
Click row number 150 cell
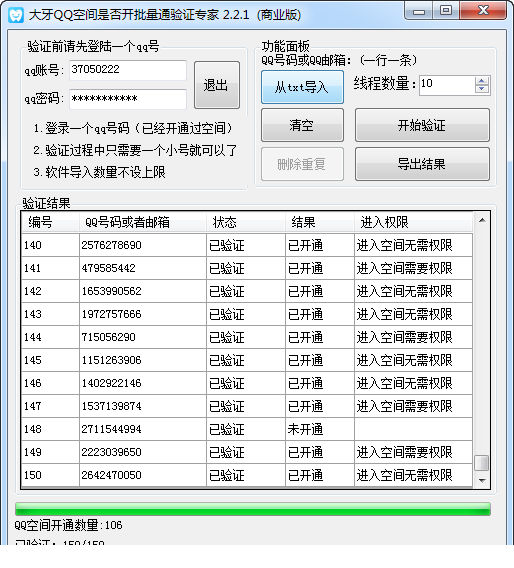(50, 475)
